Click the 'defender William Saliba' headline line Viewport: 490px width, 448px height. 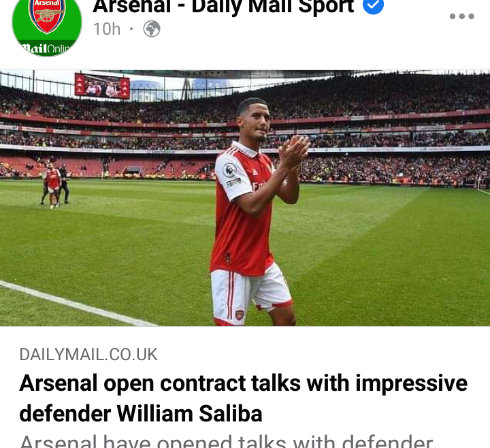pyautogui.click(x=141, y=413)
